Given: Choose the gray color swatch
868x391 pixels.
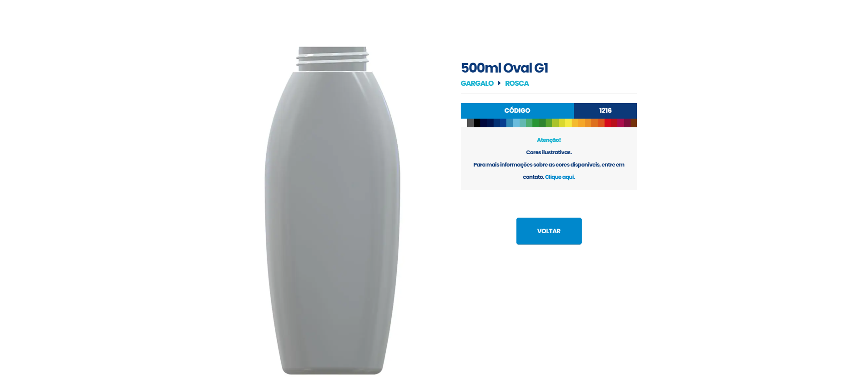Looking at the screenshot, I should click(470, 123).
